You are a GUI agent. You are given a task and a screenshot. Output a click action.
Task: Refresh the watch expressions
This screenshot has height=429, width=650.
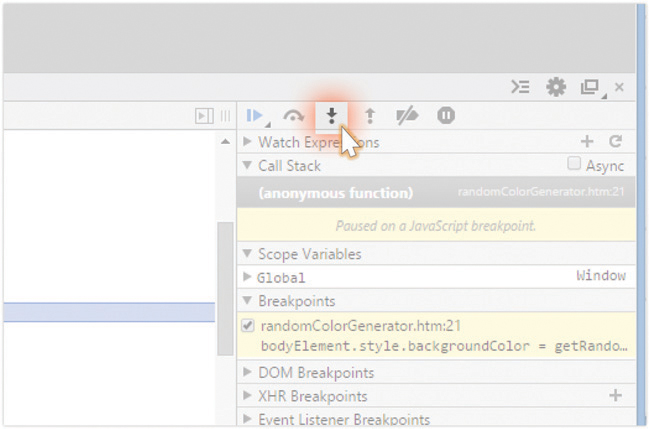616,142
